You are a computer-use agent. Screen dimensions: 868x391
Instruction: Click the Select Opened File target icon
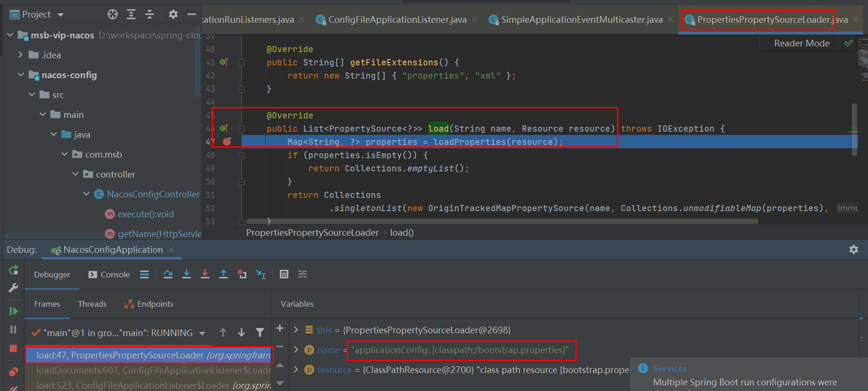pyautogui.click(x=113, y=14)
